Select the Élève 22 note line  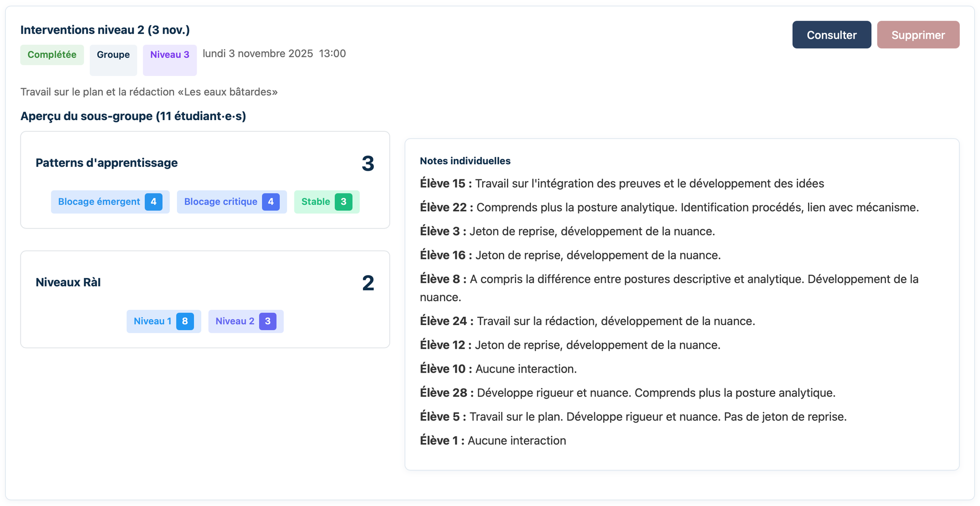(669, 207)
